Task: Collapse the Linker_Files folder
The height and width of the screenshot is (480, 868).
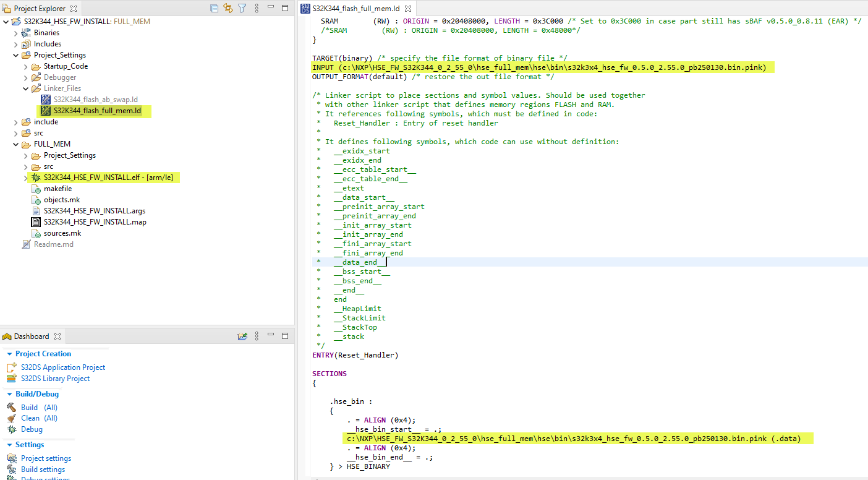Action: 26,88
